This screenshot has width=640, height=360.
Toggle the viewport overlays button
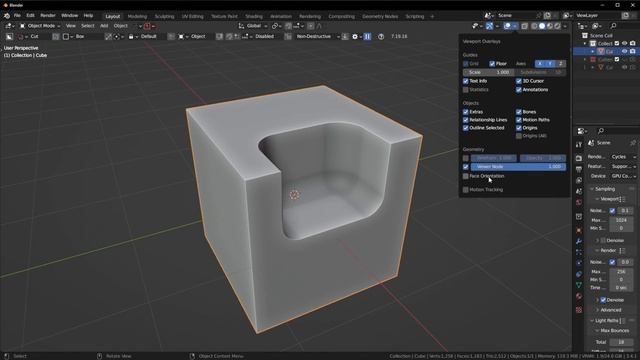pyautogui.click(x=507, y=26)
